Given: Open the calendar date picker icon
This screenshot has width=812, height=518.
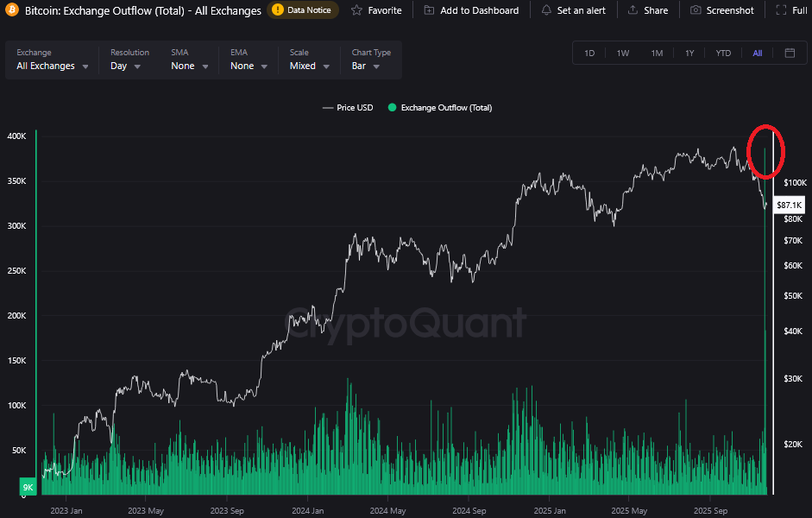Looking at the screenshot, I should click(790, 53).
